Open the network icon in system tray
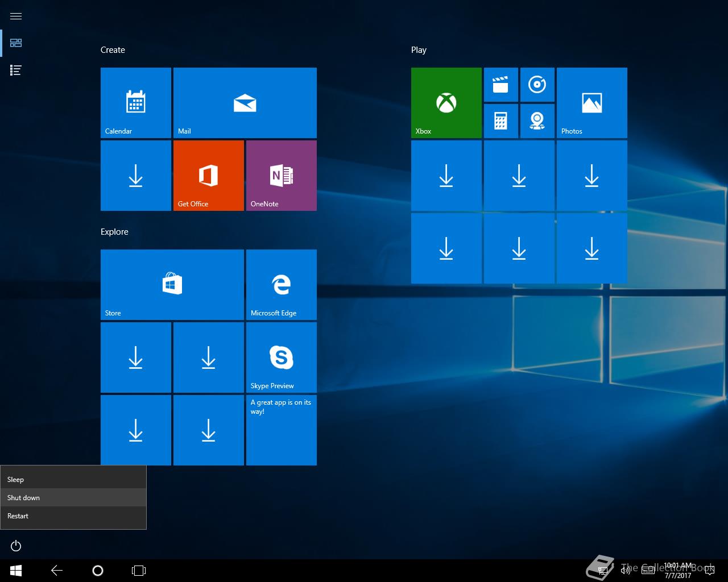 pos(602,571)
